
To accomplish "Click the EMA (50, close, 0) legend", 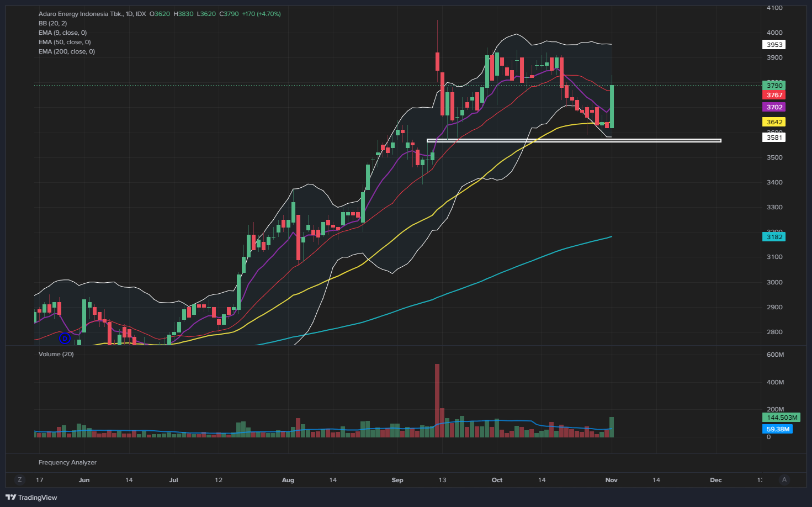I will pos(65,42).
